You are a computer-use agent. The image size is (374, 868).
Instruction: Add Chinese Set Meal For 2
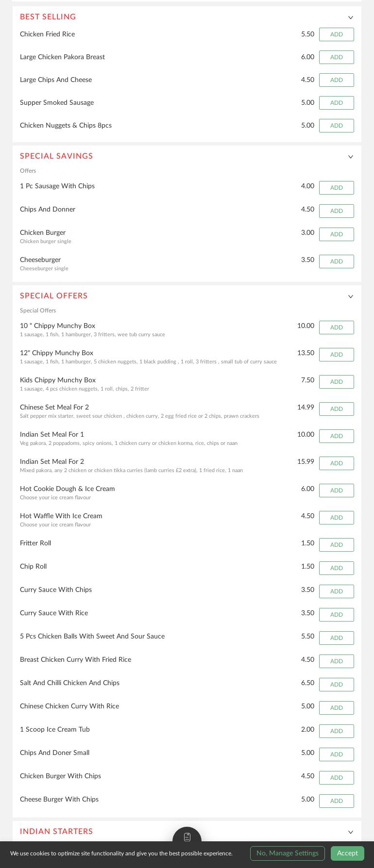336,409
